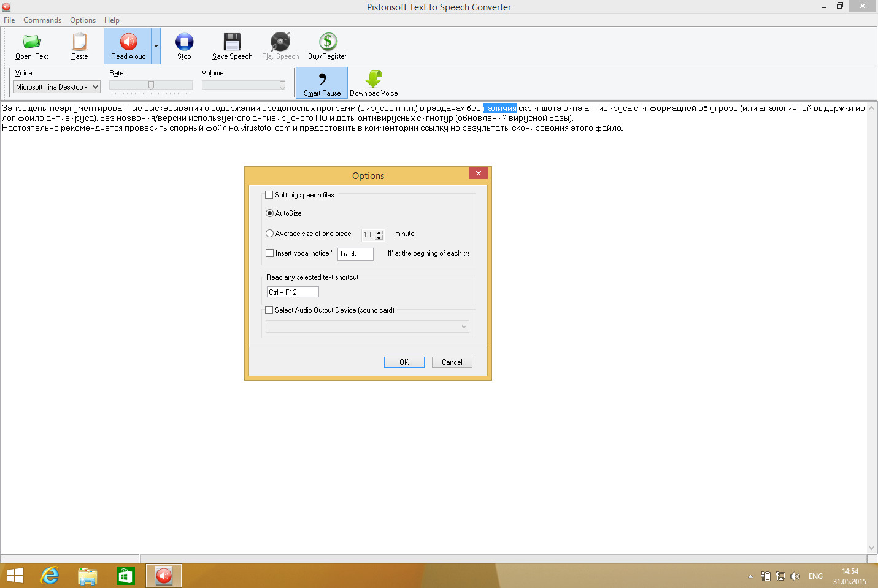The width and height of the screenshot is (878, 588).
Task: Click virustotal.com in the text
Action: 266,128
